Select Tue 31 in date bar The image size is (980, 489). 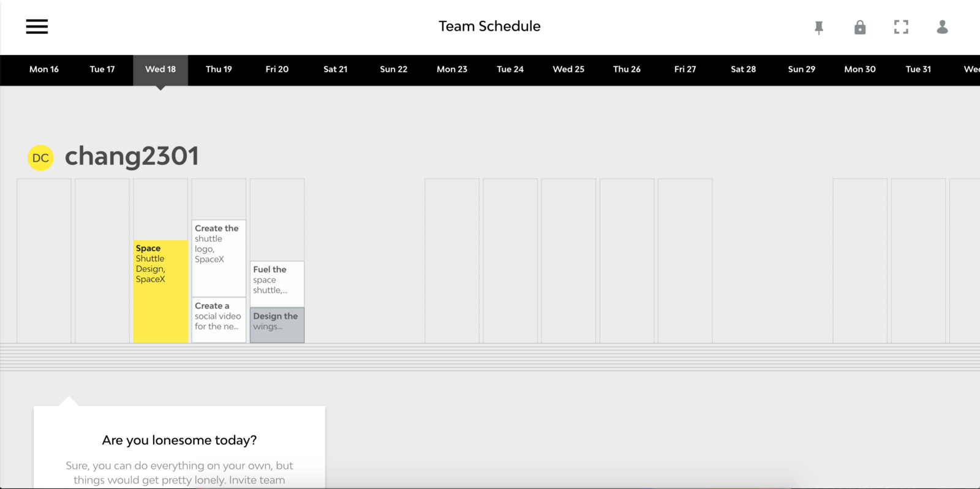coord(918,69)
